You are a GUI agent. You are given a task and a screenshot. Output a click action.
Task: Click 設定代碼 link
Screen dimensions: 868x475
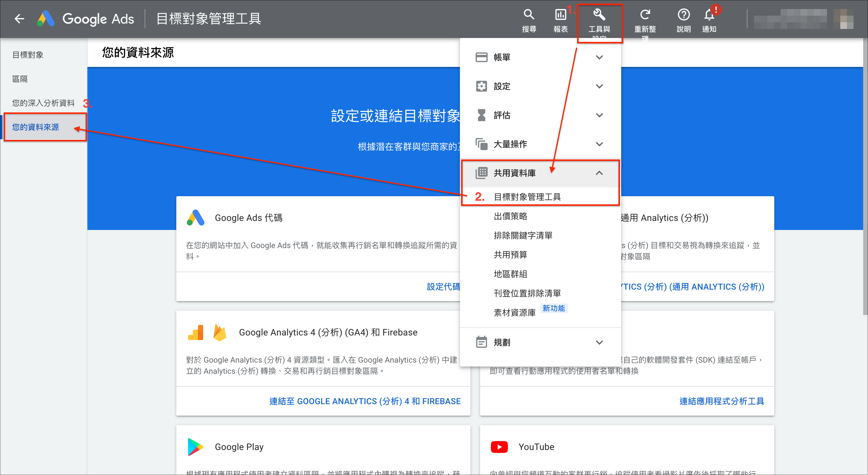pos(443,287)
